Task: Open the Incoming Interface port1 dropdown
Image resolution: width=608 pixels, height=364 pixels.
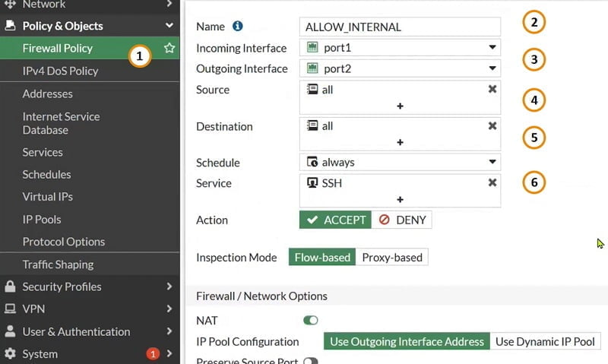Action: [x=400, y=48]
